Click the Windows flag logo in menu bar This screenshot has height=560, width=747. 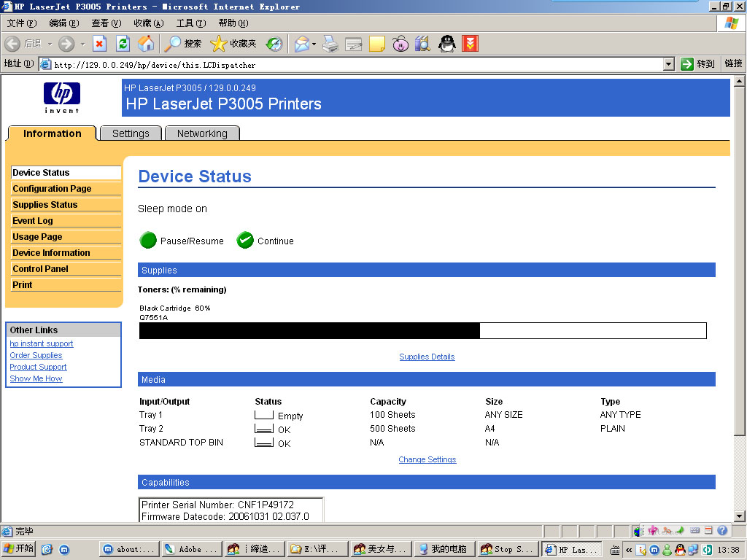pyautogui.click(x=732, y=23)
